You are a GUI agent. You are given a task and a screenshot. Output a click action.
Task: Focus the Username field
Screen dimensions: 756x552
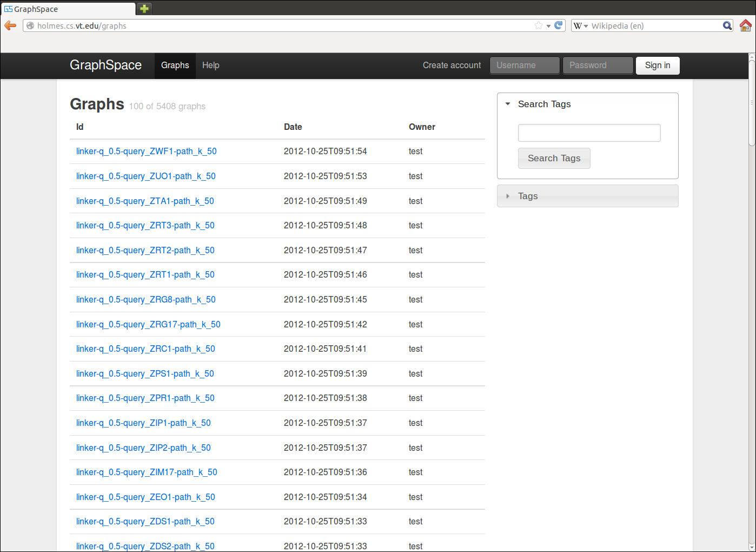click(x=525, y=65)
